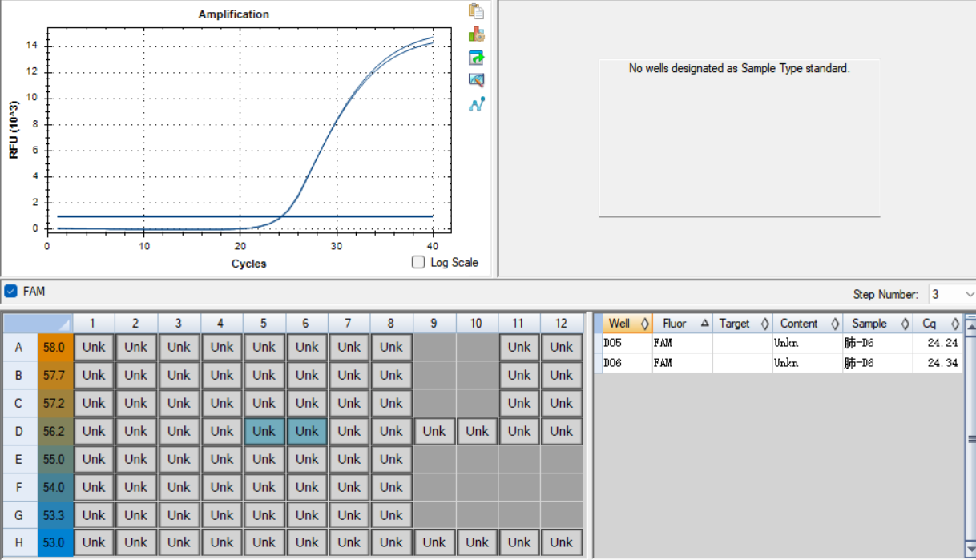Select plate well H10
This screenshot has height=560, width=976.
coord(477,542)
